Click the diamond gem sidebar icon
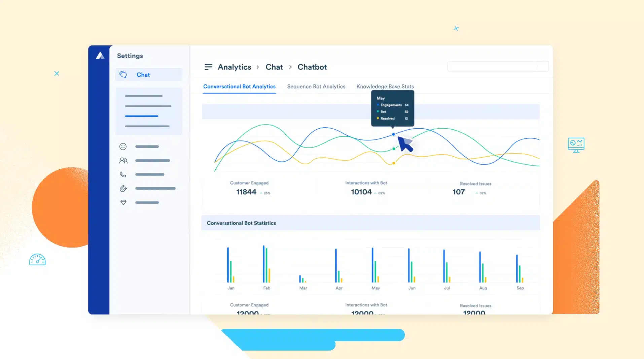This screenshot has height=359, width=644. (x=123, y=202)
